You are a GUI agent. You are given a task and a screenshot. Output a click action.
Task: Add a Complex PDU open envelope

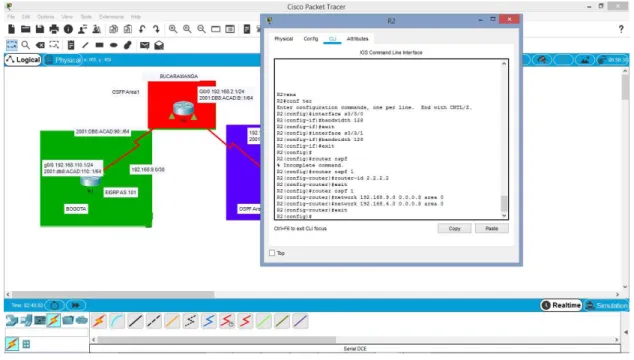click(x=159, y=45)
